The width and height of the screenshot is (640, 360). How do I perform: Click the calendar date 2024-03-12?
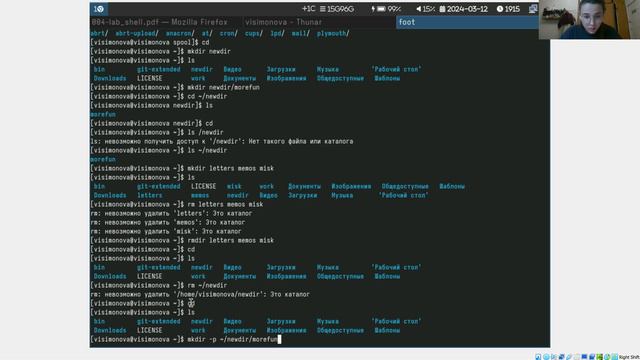(x=463, y=9)
